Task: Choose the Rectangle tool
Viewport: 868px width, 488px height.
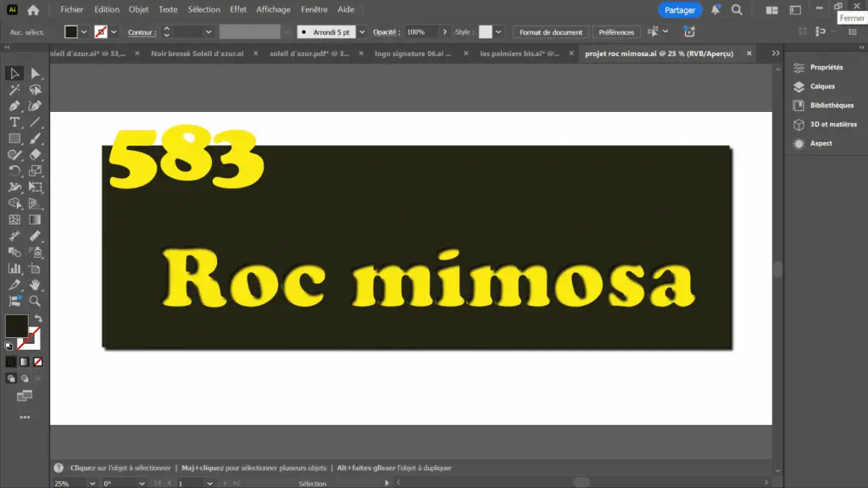Action: (x=14, y=138)
